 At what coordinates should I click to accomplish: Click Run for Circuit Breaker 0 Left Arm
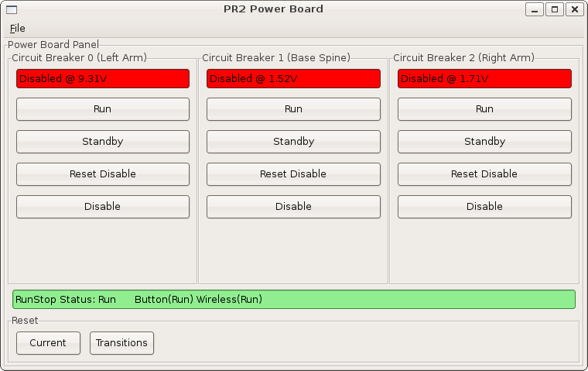point(103,109)
